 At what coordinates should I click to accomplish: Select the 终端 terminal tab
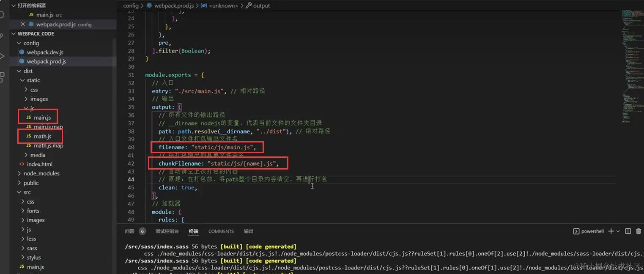pyautogui.click(x=194, y=231)
